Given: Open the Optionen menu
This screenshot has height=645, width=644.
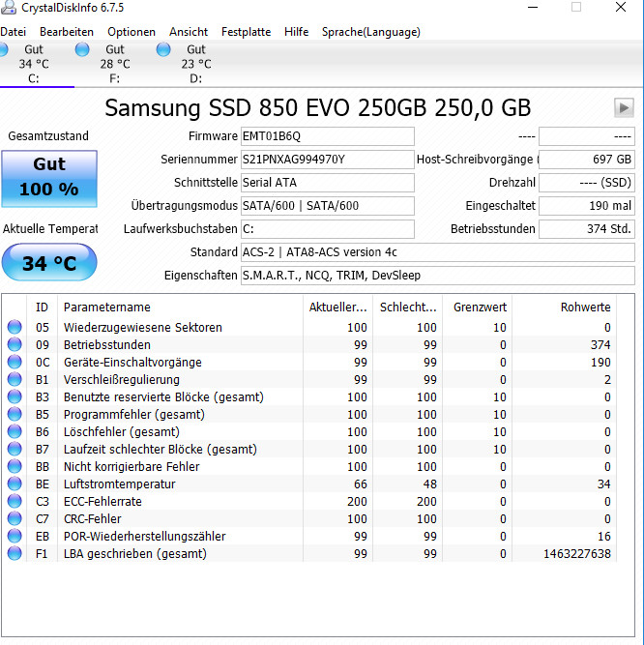Looking at the screenshot, I should click(x=132, y=32).
